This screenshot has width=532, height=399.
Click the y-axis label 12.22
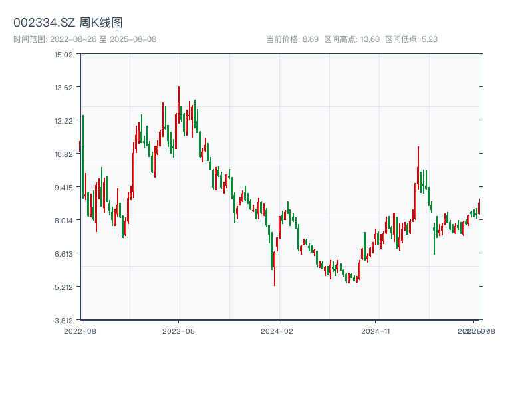[x=63, y=121]
